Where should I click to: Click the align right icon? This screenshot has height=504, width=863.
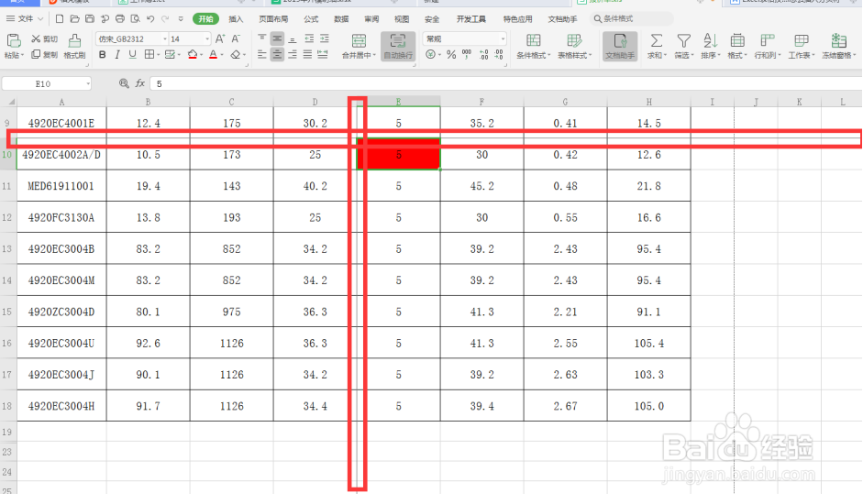click(293, 54)
